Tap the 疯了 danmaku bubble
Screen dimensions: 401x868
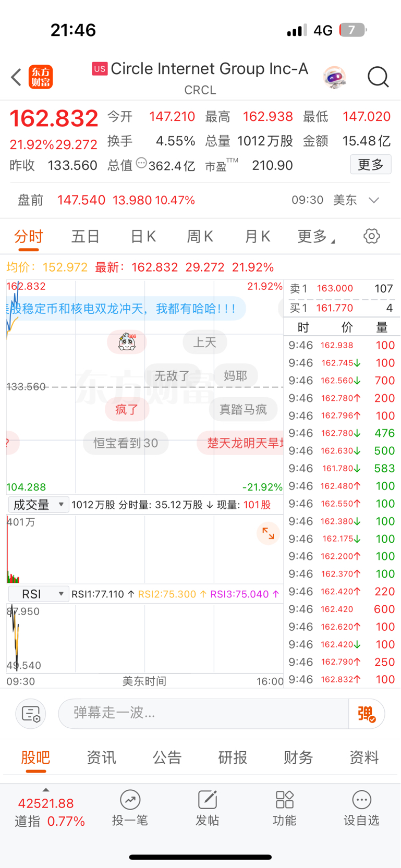(x=127, y=409)
